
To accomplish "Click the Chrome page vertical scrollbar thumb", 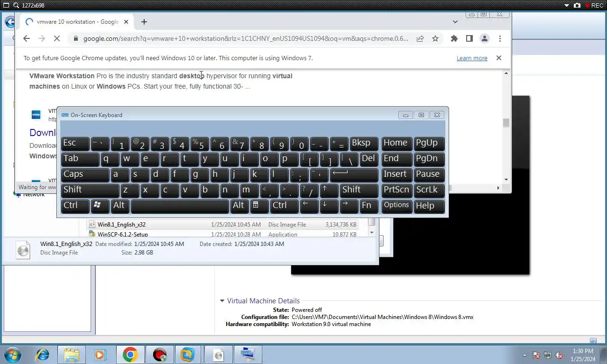I will (506, 123).
